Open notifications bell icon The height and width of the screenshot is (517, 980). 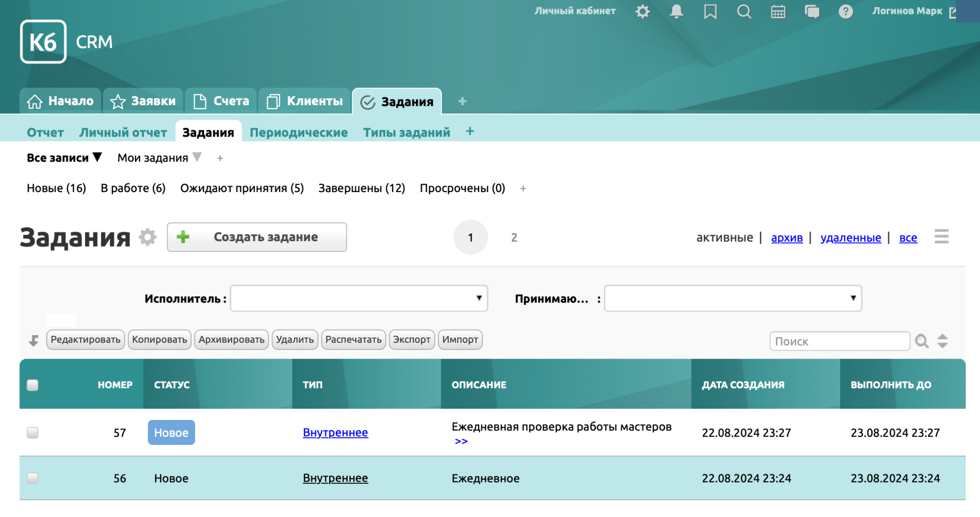pyautogui.click(x=676, y=11)
